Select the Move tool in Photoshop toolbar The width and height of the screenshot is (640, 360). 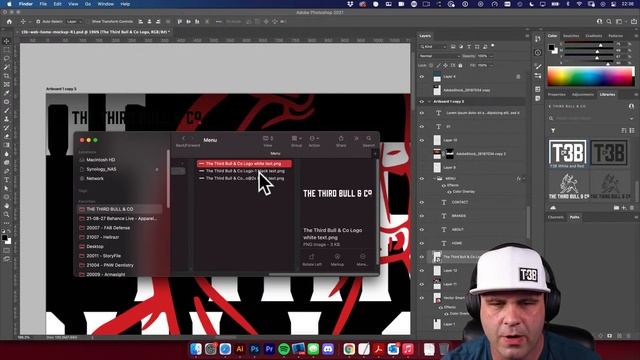click(7, 41)
